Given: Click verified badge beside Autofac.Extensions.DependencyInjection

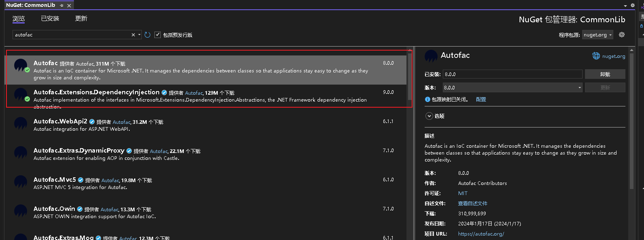Looking at the screenshot, I should pyautogui.click(x=164, y=93).
